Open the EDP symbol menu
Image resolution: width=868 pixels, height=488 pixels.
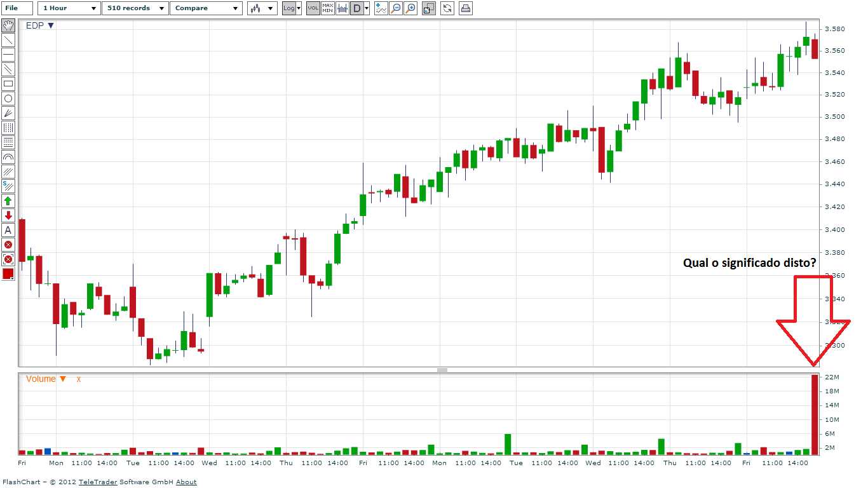tap(39, 25)
